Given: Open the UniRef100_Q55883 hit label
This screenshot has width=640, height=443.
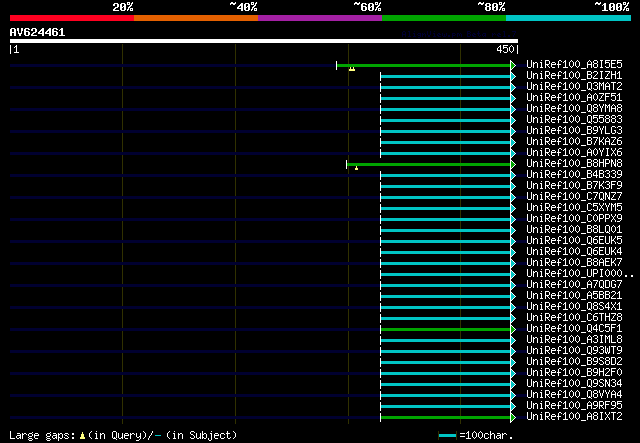Looking at the screenshot, I should 574,120.
